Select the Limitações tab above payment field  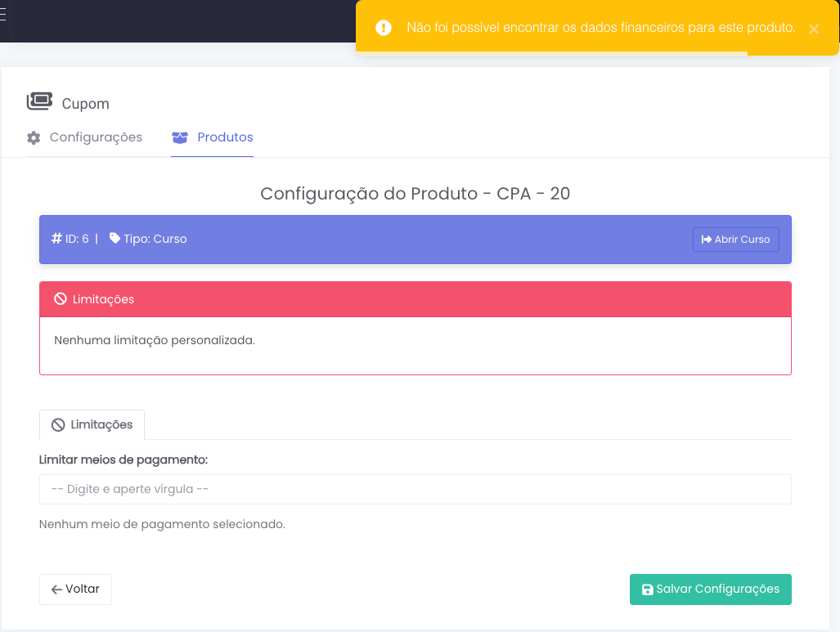[92, 424]
